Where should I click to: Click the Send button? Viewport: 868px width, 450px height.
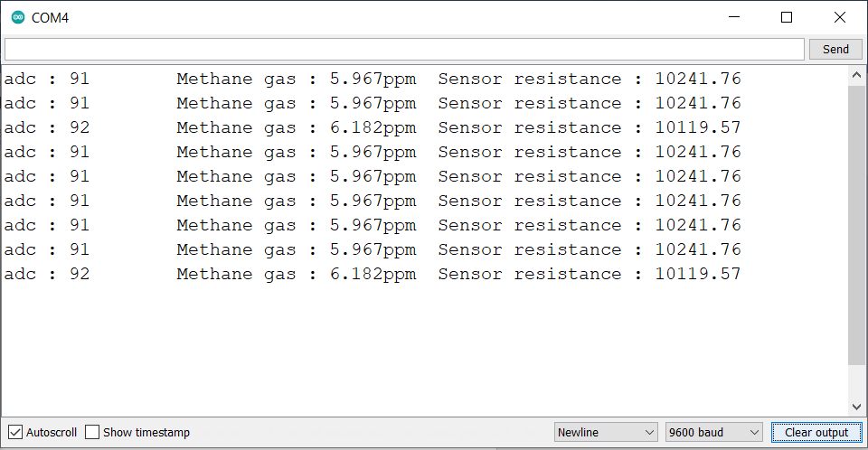(835, 50)
